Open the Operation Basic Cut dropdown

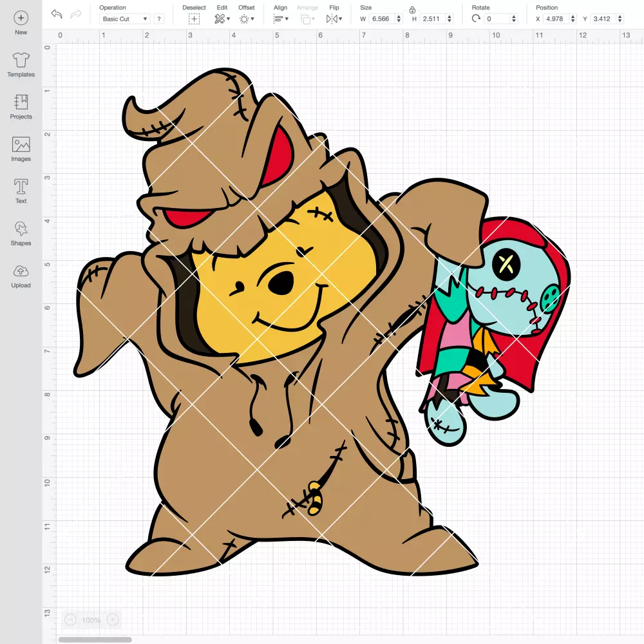124,19
